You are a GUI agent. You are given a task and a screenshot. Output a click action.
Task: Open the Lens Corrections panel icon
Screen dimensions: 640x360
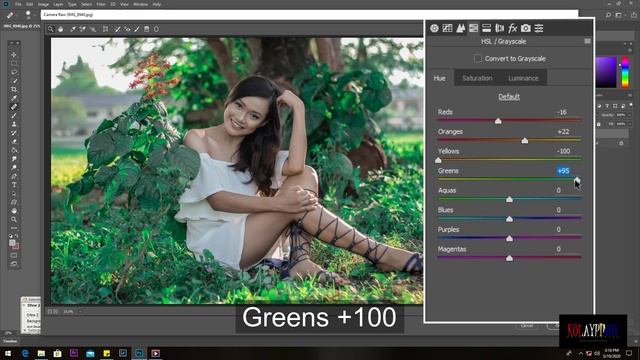click(500, 28)
